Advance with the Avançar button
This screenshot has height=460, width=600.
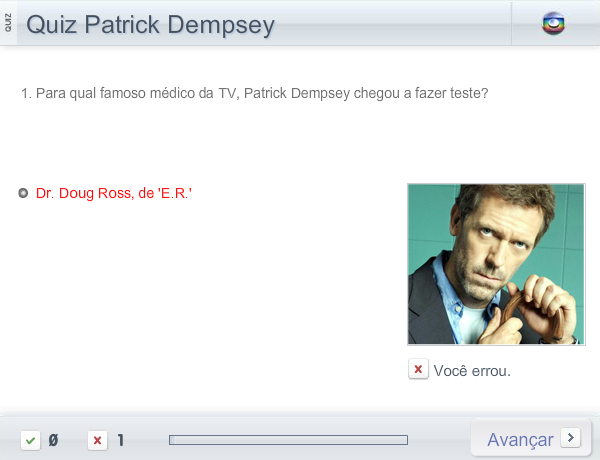point(531,438)
